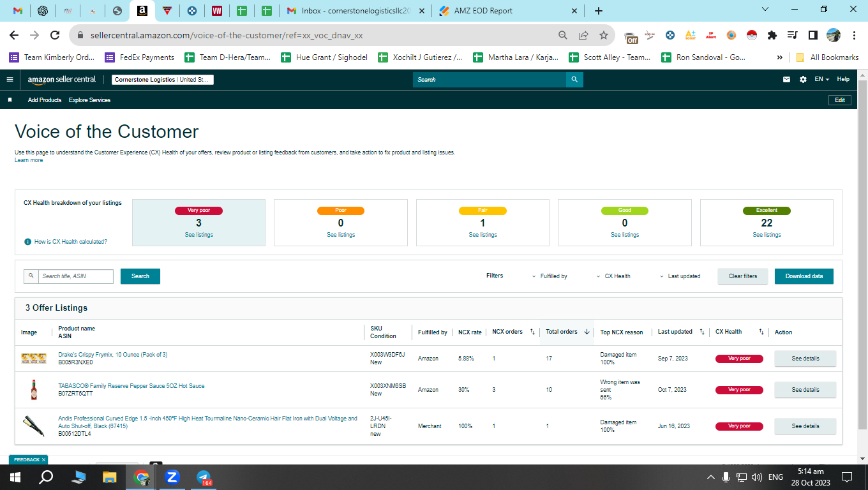
Task: Go back in the browser
Action: [x=14, y=35]
